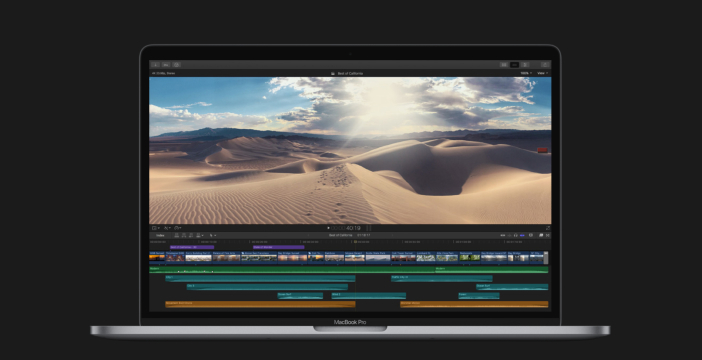Open the Import Media arrow button
The height and width of the screenshot is (360, 702).
[x=154, y=65]
